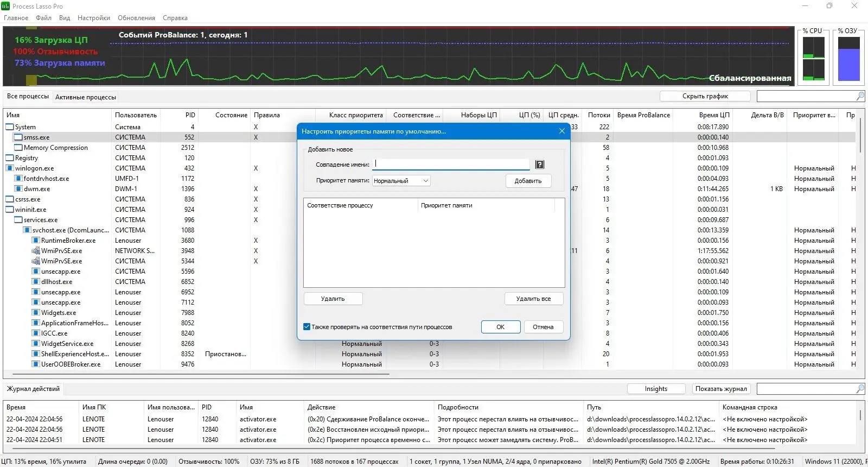This screenshot has width=868, height=467.
Task: Open the Настройки menu
Action: [94, 18]
